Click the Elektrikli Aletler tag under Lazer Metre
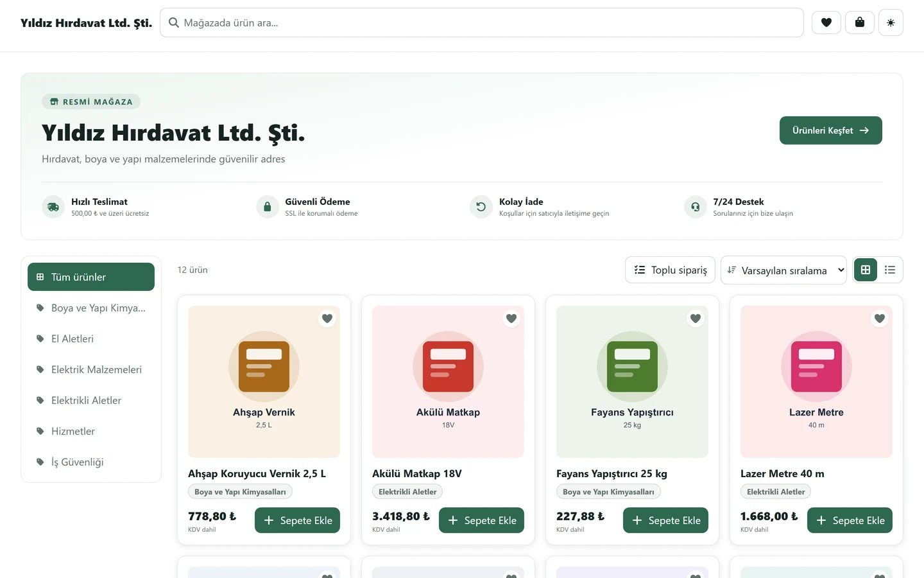 click(x=776, y=492)
